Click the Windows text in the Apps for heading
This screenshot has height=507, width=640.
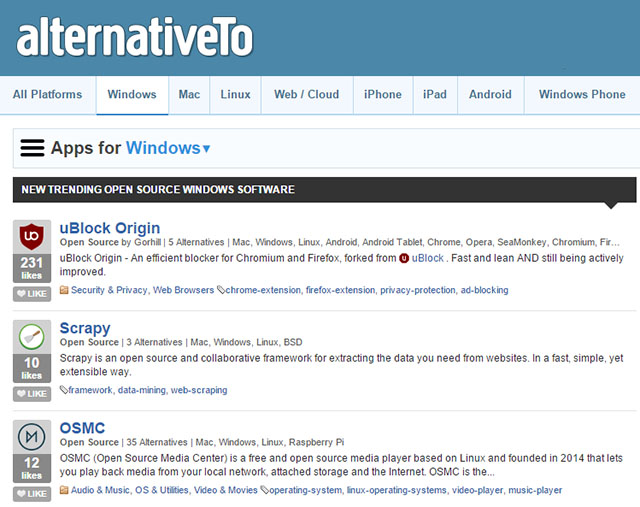point(163,148)
